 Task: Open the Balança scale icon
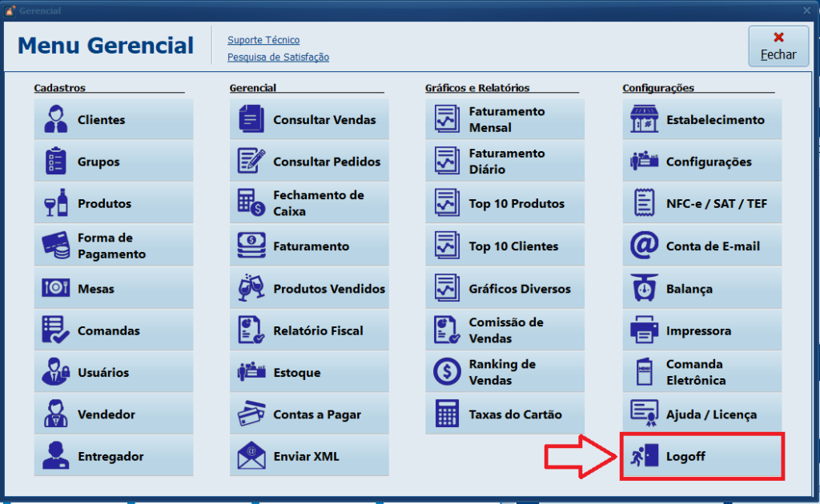click(x=644, y=289)
